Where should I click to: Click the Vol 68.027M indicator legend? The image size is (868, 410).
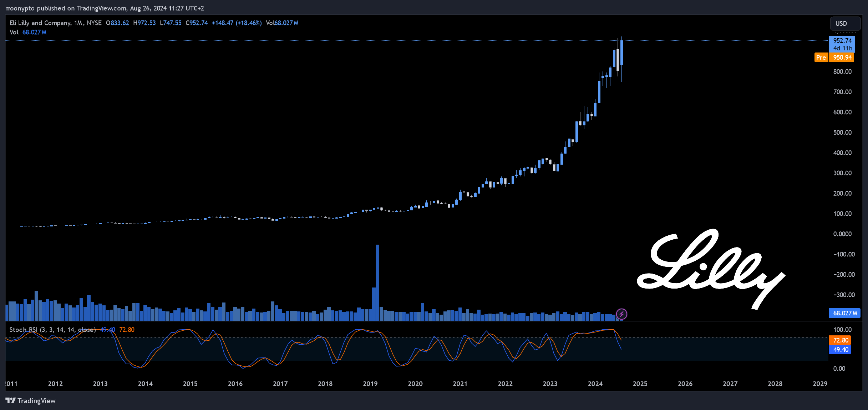tap(28, 32)
